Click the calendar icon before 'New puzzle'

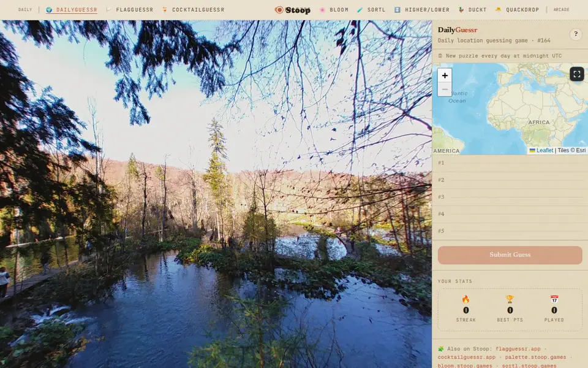pyautogui.click(x=440, y=56)
